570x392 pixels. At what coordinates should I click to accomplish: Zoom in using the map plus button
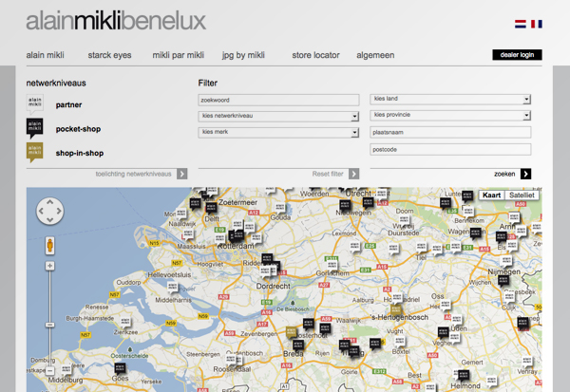(x=49, y=266)
